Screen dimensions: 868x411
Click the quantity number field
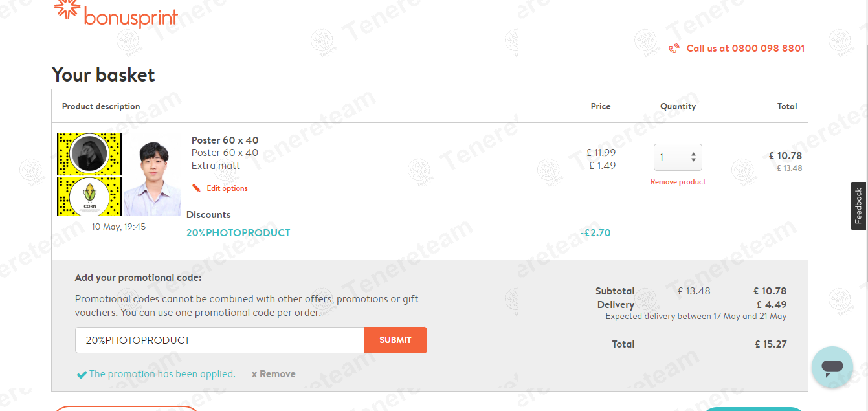point(671,157)
